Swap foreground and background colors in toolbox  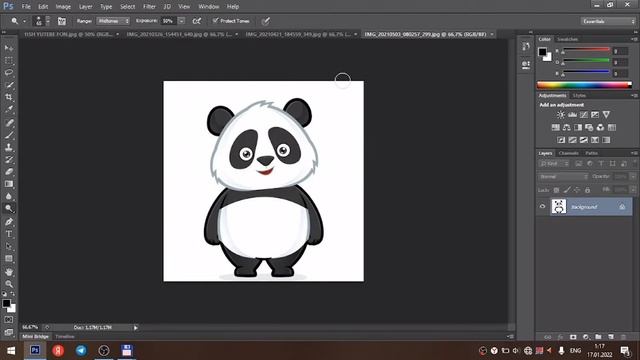[13, 293]
